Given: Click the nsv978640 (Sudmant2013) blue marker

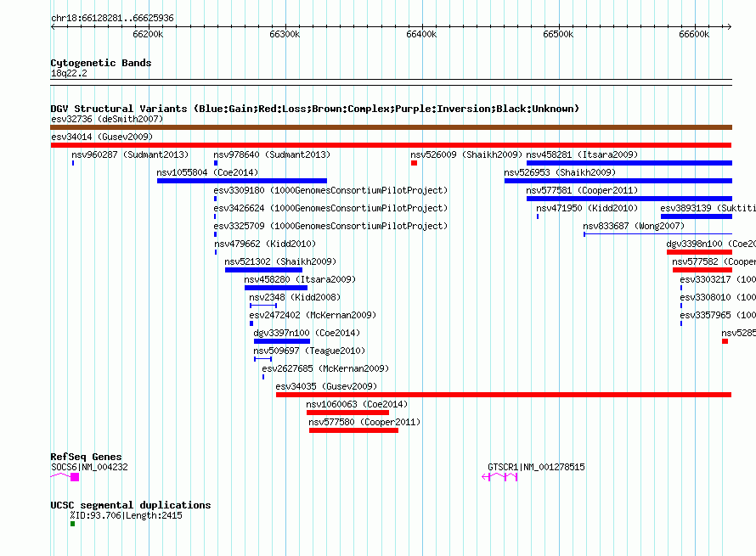Looking at the screenshot, I should coord(216,163).
